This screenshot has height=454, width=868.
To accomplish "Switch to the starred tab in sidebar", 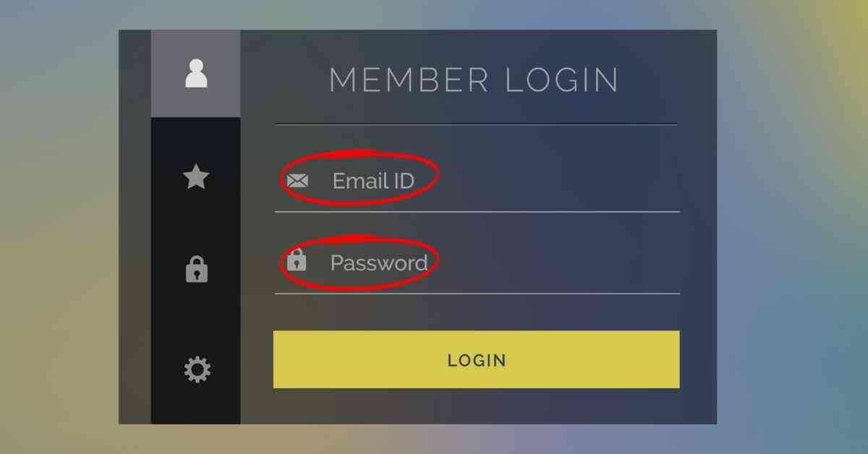I will (195, 176).
